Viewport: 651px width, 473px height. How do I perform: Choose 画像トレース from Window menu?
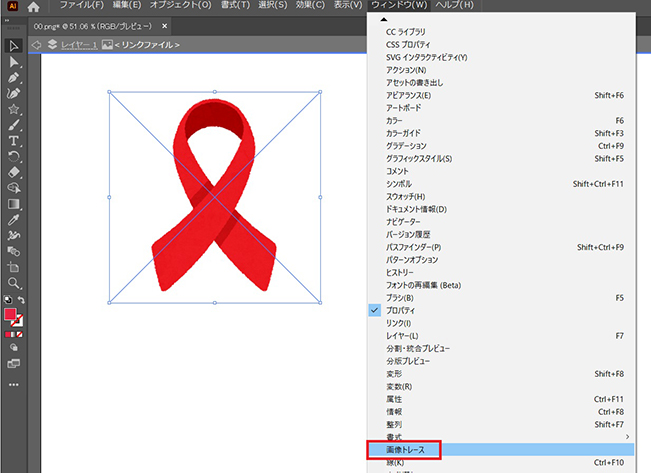coord(405,450)
